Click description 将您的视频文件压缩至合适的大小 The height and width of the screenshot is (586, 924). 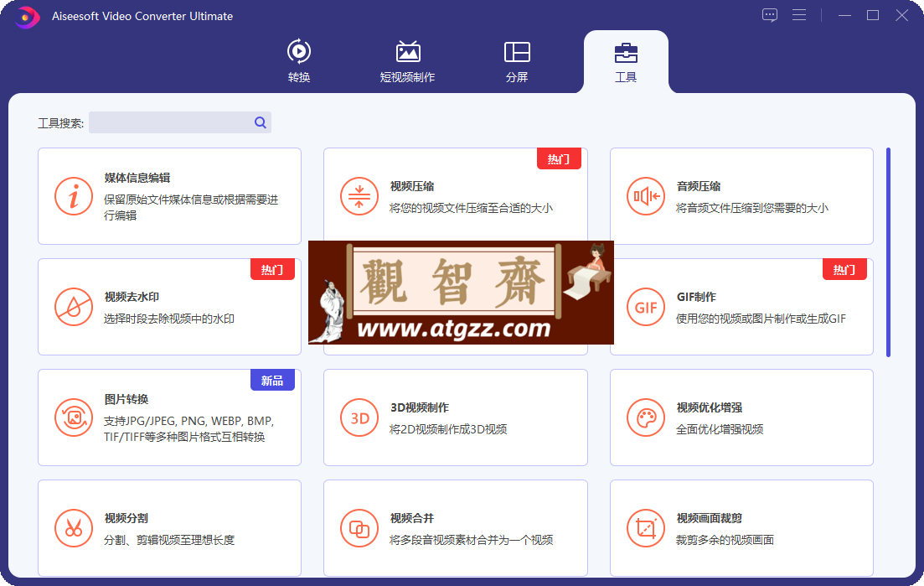coord(471,208)
